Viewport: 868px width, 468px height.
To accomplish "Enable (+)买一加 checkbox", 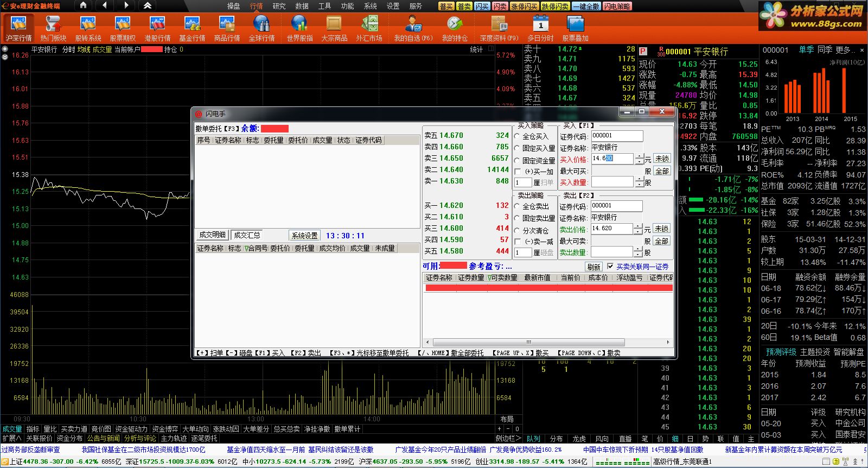I will pos(517,172).
